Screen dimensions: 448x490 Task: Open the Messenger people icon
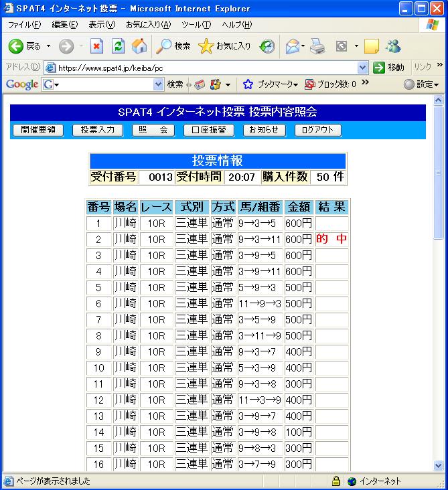393,46
